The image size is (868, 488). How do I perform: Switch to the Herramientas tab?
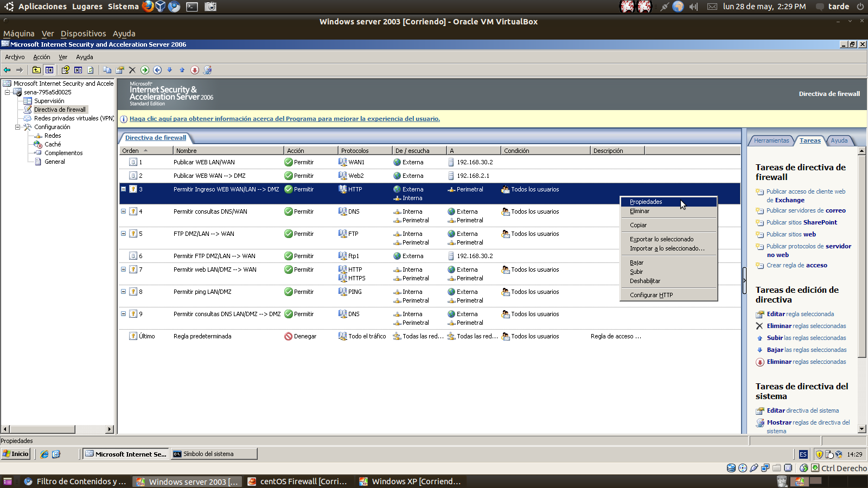tap(771, 140)
